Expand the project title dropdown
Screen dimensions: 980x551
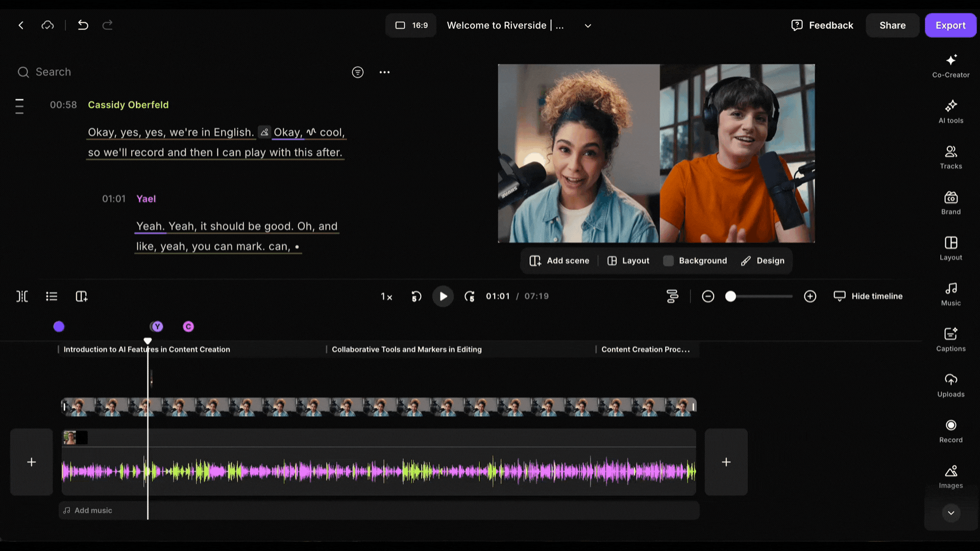click(x=587, y=26)
